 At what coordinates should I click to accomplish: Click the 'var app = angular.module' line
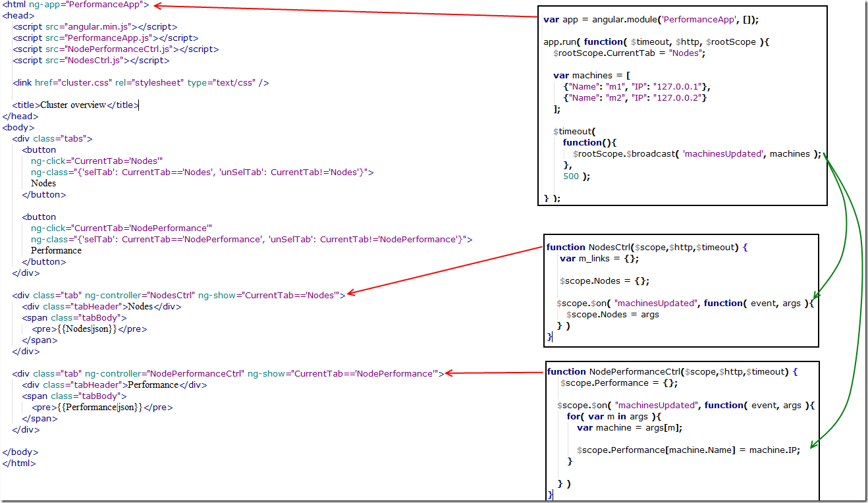(651, 19)
